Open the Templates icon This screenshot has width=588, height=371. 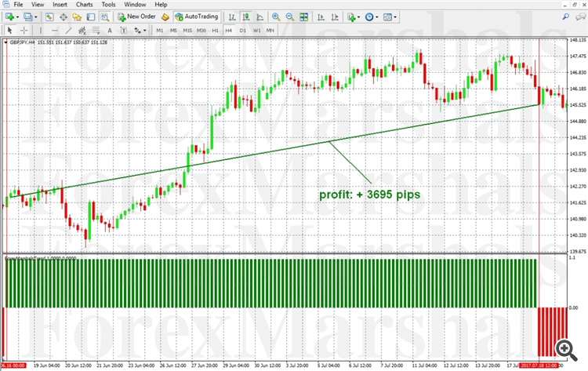(x=388, y=17)
